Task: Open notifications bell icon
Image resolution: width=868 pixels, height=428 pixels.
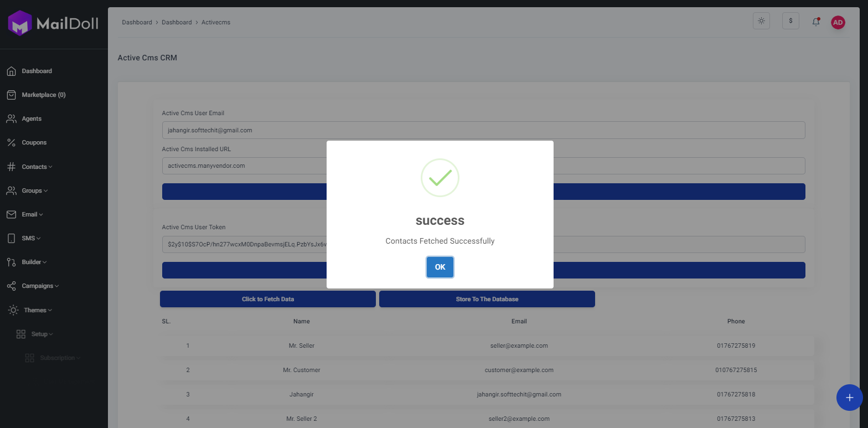Action: [x=815, y=22]
